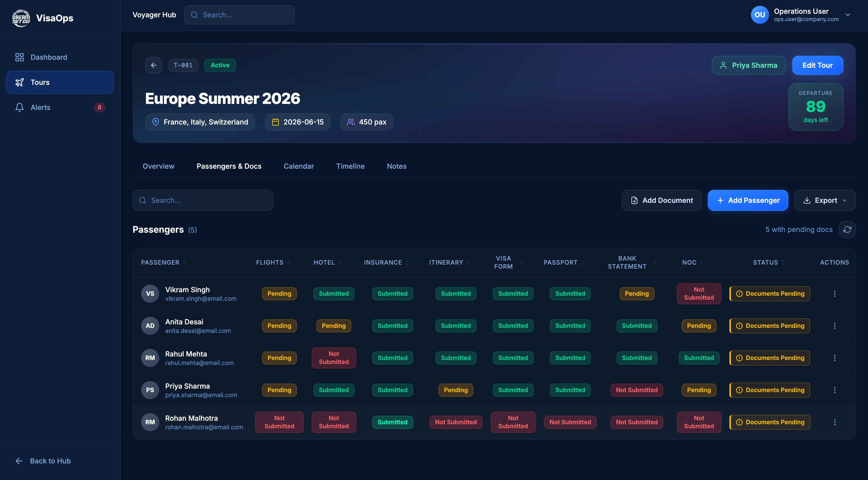Click the Alerts bell icon
The height and width of the screenshot is (480, 868).
point(19,107)
